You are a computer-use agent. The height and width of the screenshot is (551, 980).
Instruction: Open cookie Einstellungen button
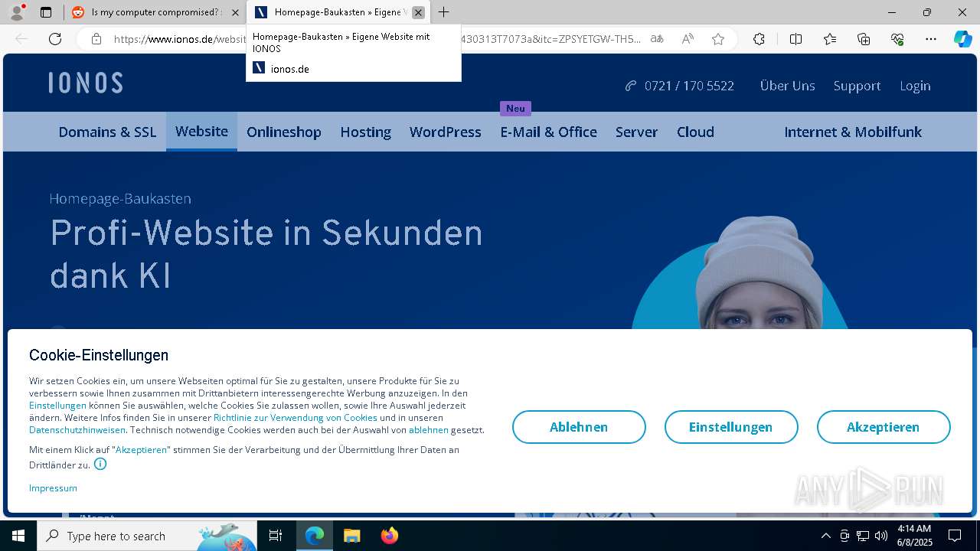click(731, 427)
